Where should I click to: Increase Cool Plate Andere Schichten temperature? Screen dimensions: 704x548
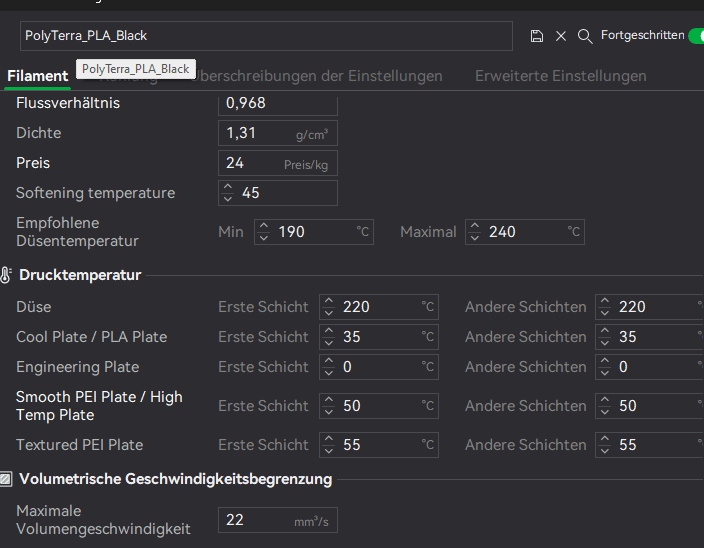[605, 331]
